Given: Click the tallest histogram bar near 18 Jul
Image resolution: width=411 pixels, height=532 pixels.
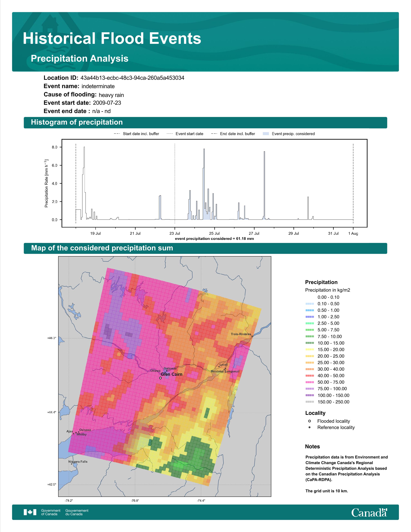Looking at the screenshot, I should click(84, 183).
